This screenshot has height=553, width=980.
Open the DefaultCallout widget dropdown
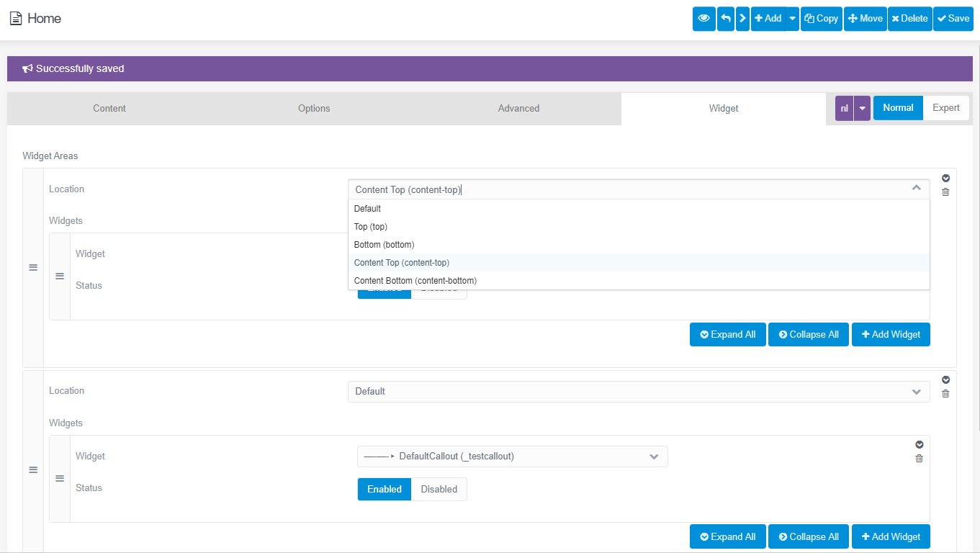[x=513, y=457]
